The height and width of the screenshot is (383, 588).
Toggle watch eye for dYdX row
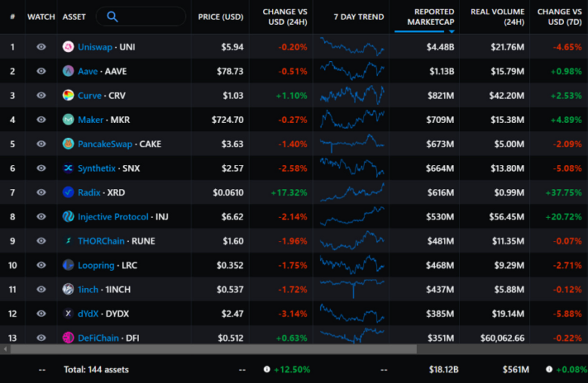(41, 314)
